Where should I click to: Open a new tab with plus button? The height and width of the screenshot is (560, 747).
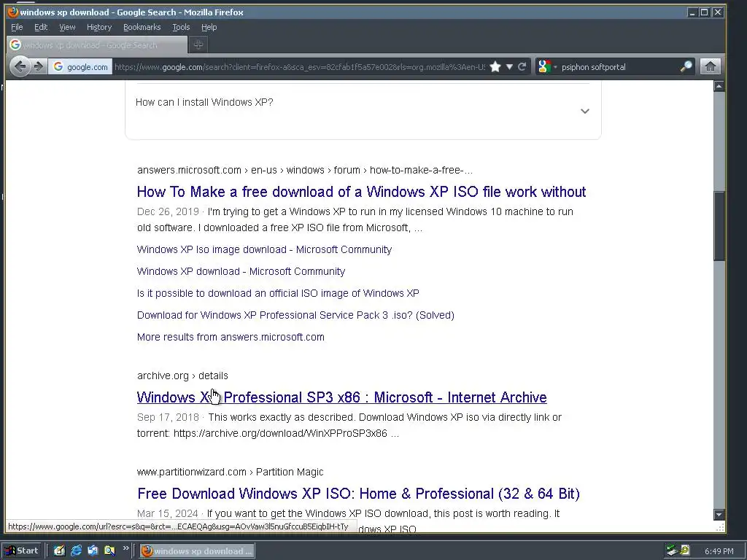(x=198, y=44)
